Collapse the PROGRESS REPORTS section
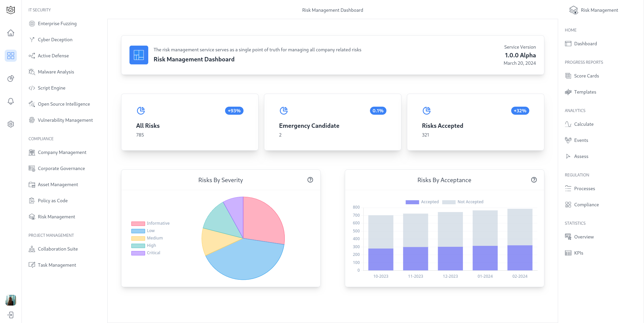 584,62
